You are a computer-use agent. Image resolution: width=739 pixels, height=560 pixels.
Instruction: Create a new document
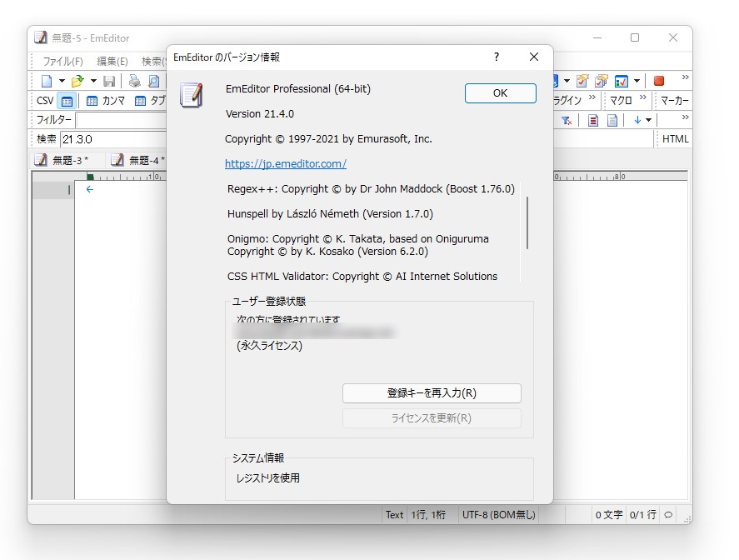click(x=47, y=80)
